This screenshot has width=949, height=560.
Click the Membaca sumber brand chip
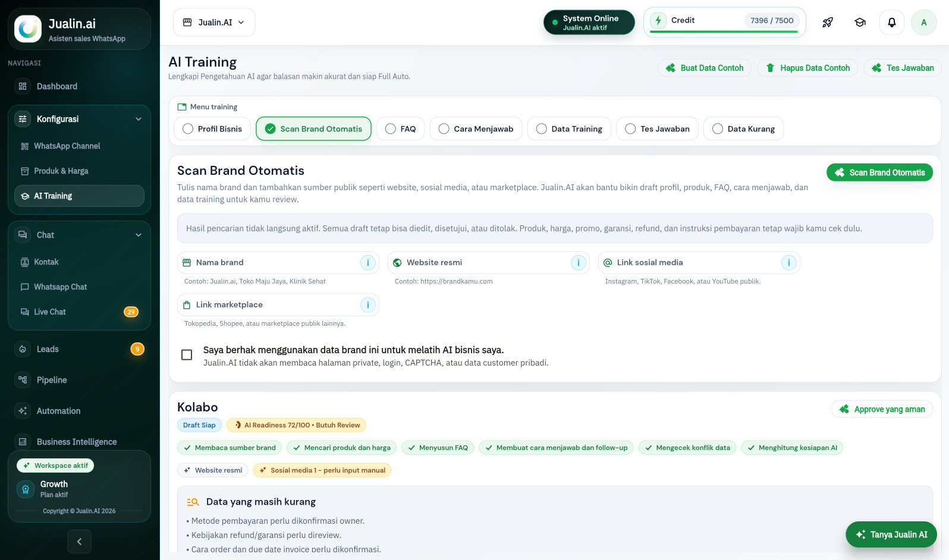(x=230, y=448)
